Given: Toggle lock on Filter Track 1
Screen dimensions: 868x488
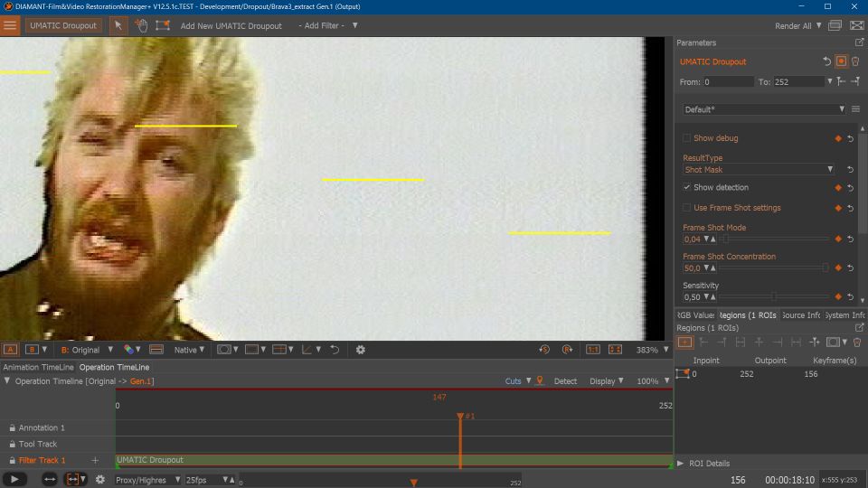Looking at the screenshot, I should tap(12, 460).
